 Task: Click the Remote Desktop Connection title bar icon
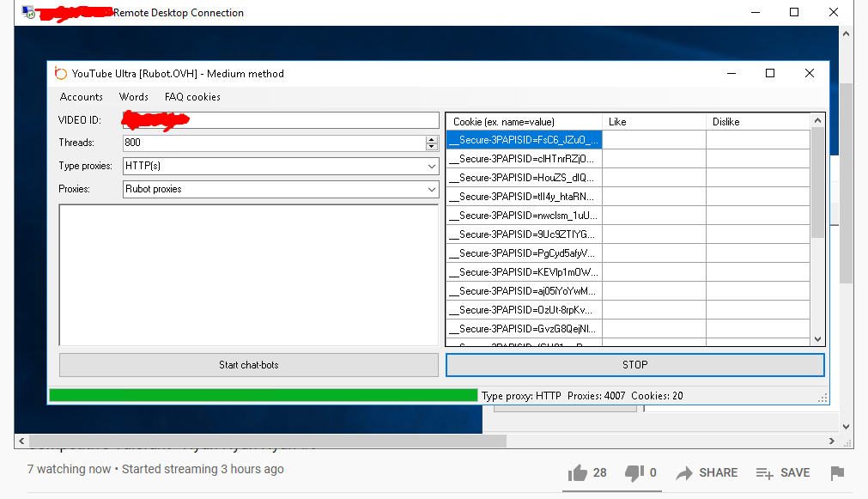click(x=28, y=13)
